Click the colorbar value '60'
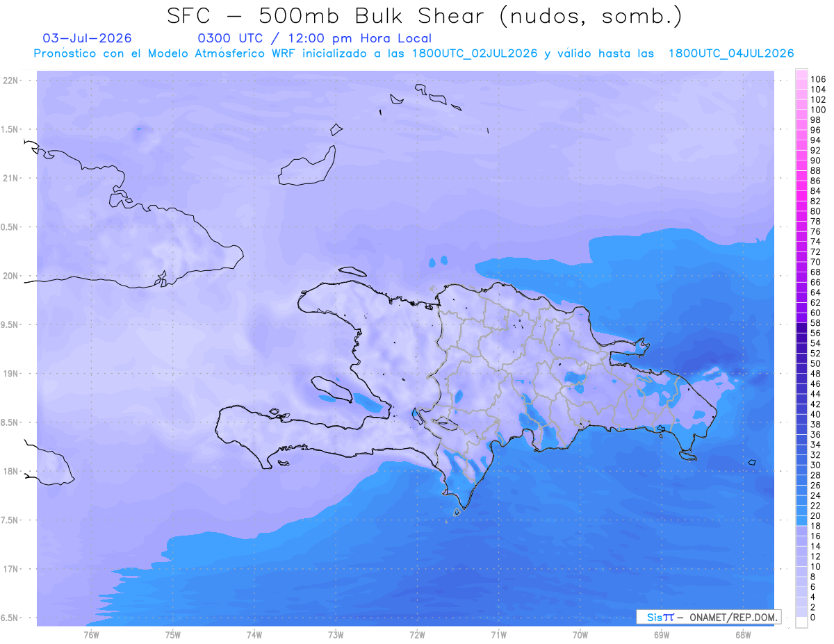Image resolution: width=834 pixels, height=644 pixels. [x=816, y=313]
